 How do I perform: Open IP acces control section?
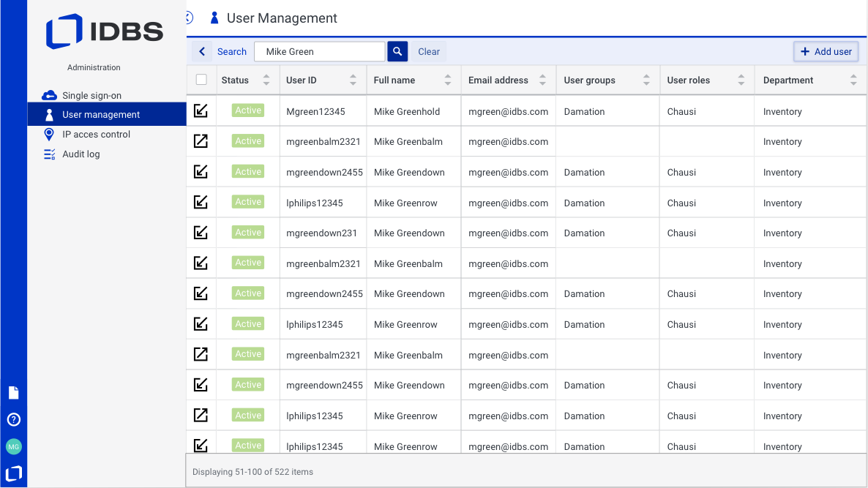(x=96, y=135)
